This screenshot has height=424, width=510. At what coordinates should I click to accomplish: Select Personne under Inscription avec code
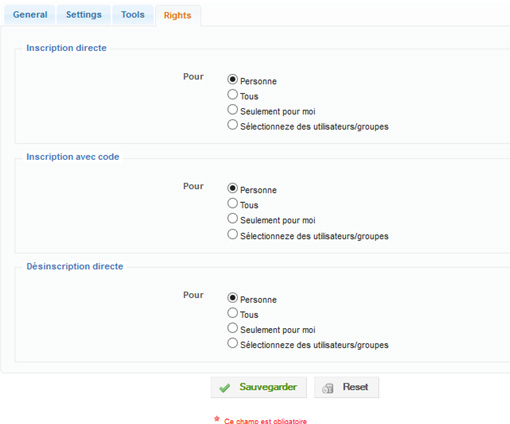coord(232,188)
